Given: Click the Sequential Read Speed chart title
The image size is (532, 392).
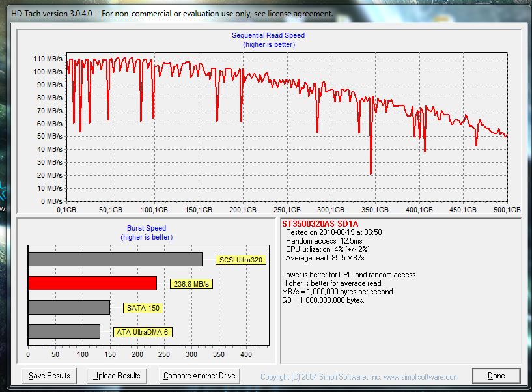Looking at the screenshot, I should pyautogui.click(x=268, y=35).
